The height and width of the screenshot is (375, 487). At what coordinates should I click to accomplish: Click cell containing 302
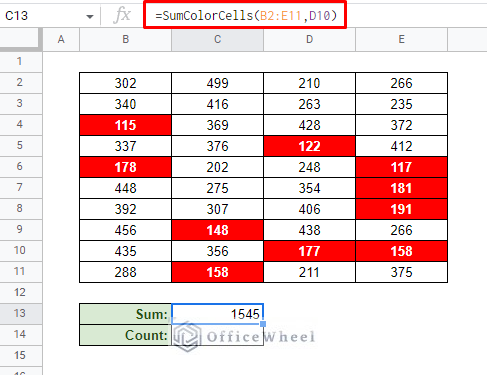[x=125, y=83]
